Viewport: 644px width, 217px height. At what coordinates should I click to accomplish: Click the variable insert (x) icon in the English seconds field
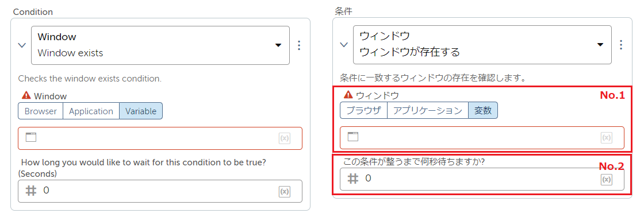pos(284,191)
